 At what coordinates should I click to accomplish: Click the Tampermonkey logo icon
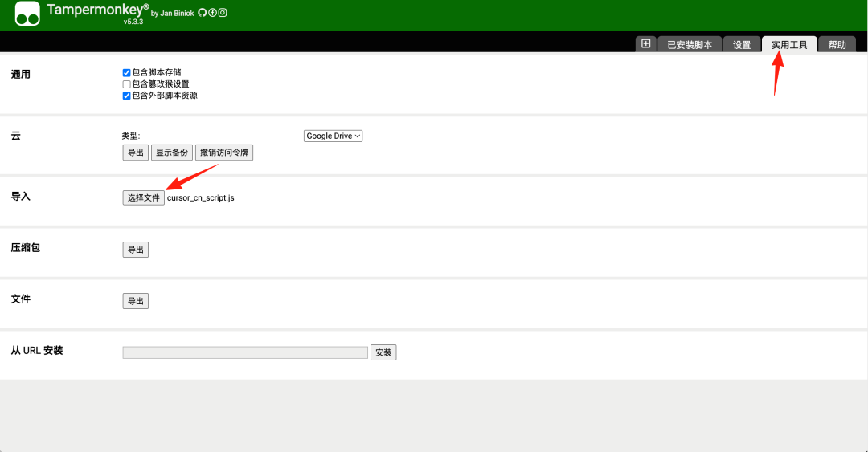(27, 14)
